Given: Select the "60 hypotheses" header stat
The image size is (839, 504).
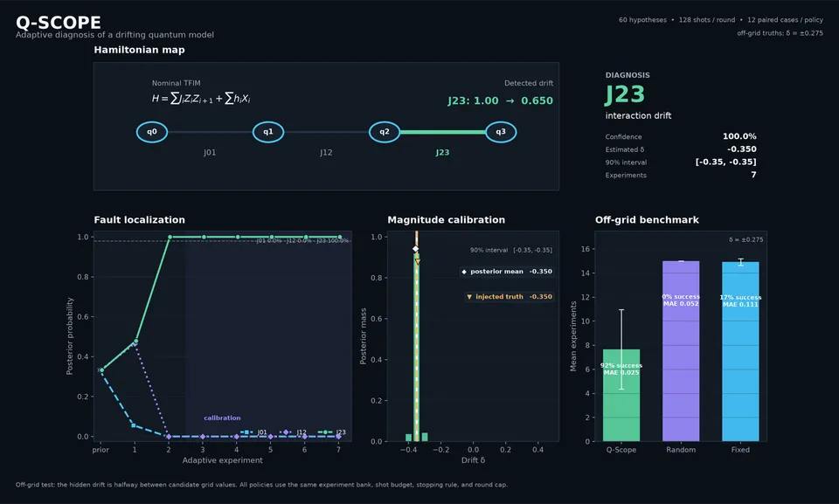Looking at the screenshot, I should [x=642, y=20].
